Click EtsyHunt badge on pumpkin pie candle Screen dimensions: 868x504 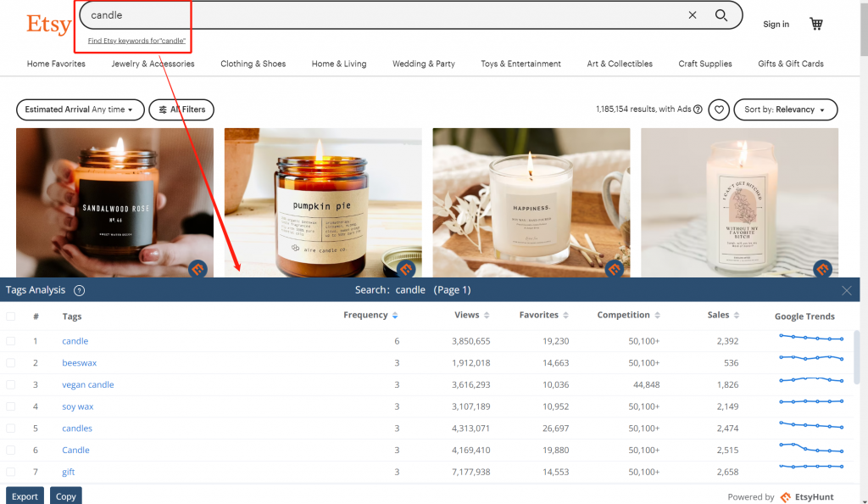coord(406,269)
